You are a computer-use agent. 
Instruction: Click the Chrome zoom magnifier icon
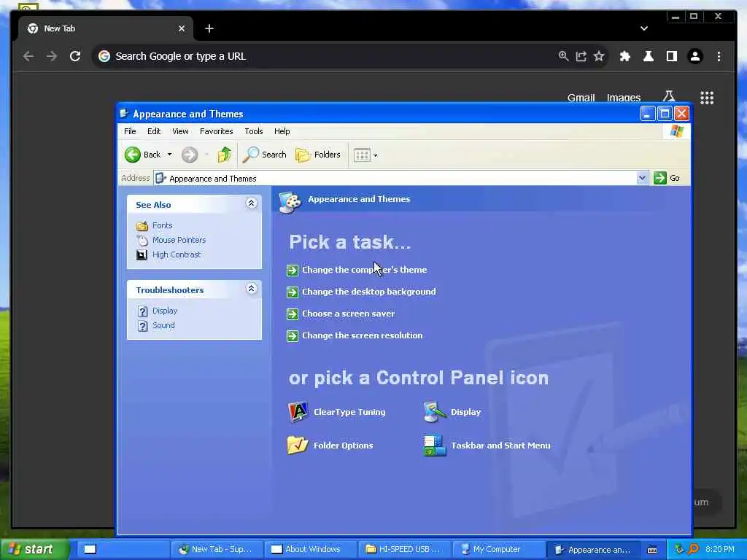563,56
